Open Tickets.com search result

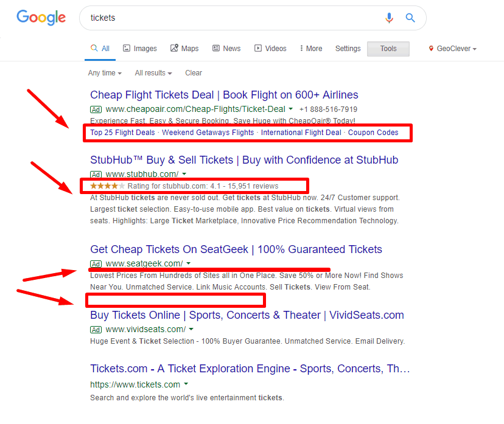click(250, 369)
